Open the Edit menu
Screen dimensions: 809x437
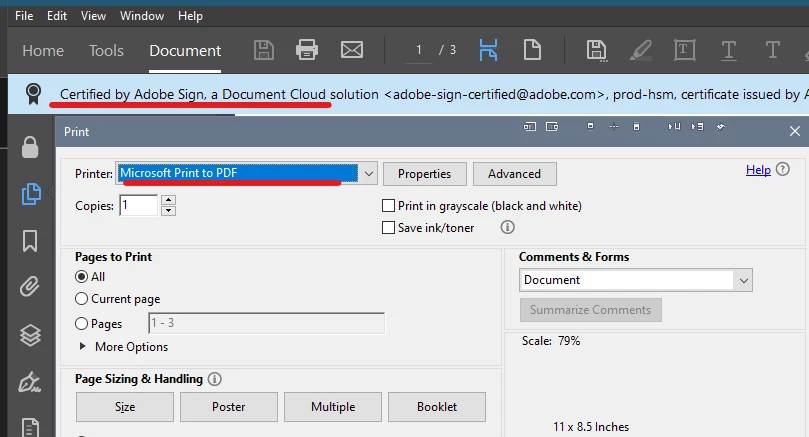[x=57, y=16]
